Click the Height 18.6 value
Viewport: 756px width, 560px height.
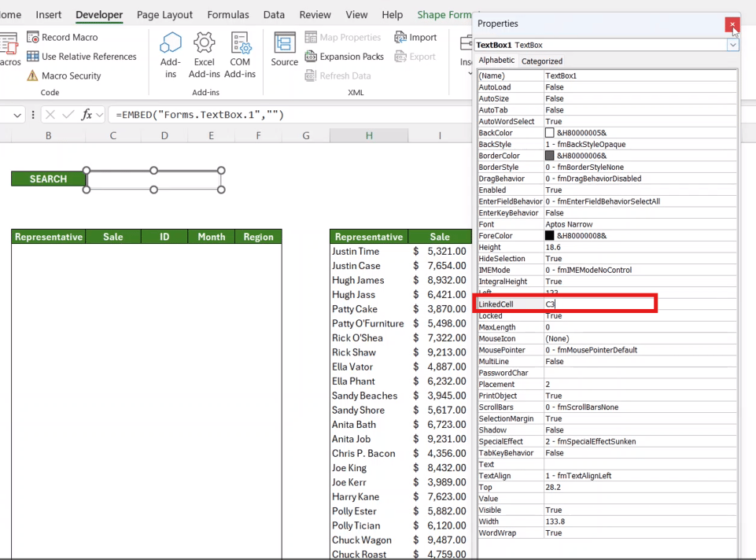[x=553, y=247]
